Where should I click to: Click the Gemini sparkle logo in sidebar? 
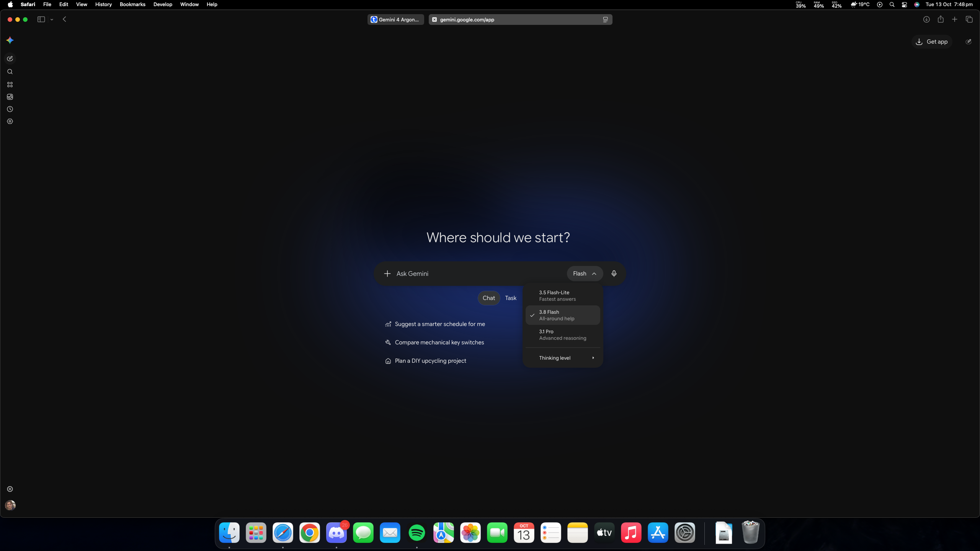pos(10,40)
